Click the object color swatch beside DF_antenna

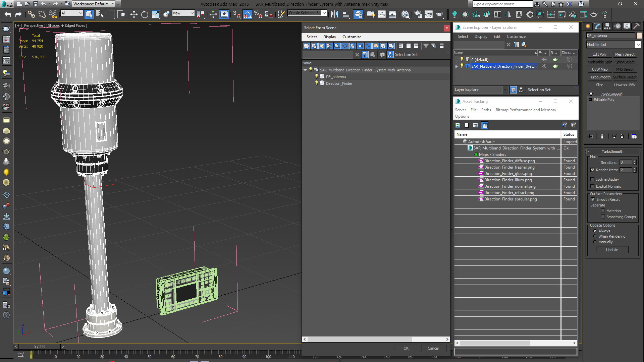click(x=639, y=36)
